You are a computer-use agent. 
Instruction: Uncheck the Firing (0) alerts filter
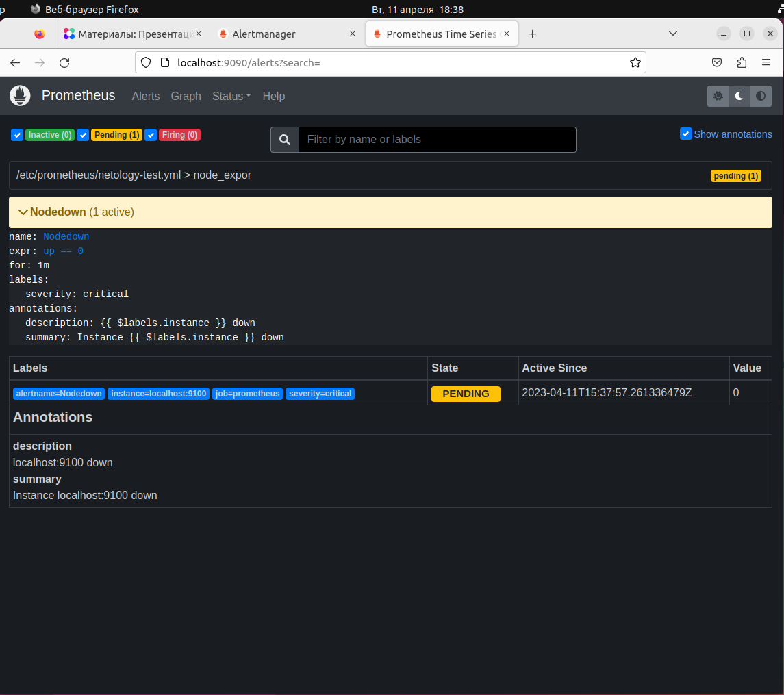[151, 135]
